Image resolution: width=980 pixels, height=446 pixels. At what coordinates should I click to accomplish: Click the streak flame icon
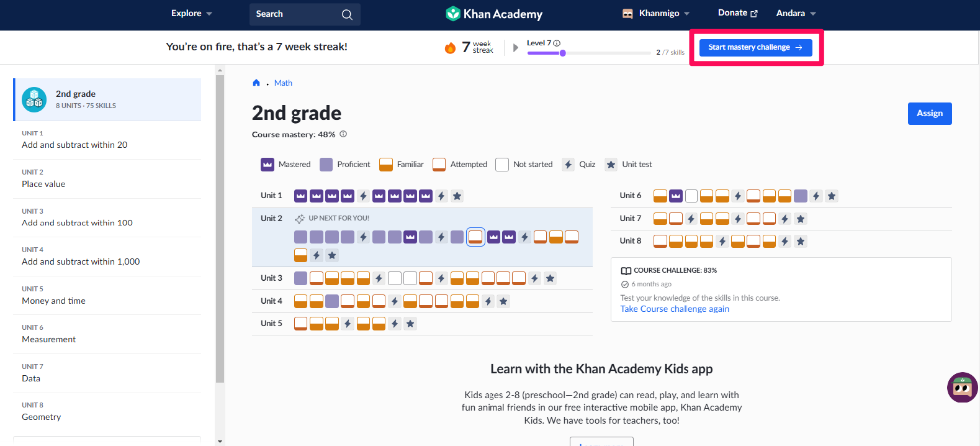pos(451,47)
